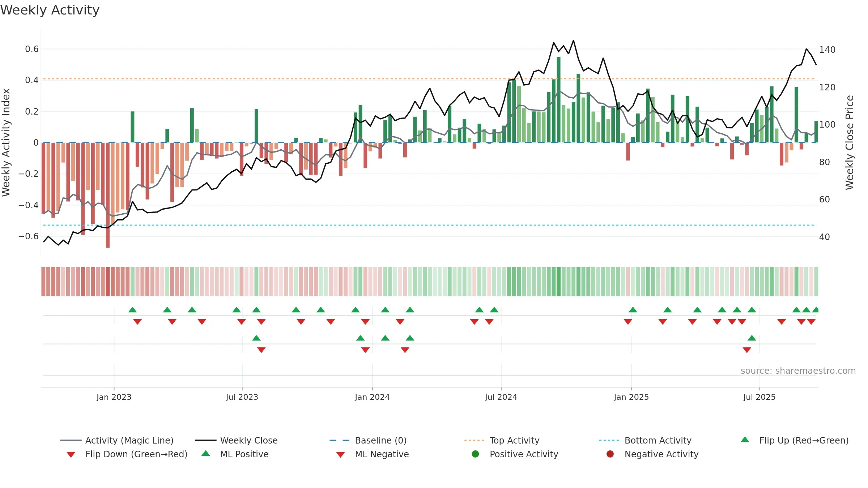Click the 0 tick on activity axis
This screenshot has width=868, height=488.
pyautogui.click(x=36, y=142)
